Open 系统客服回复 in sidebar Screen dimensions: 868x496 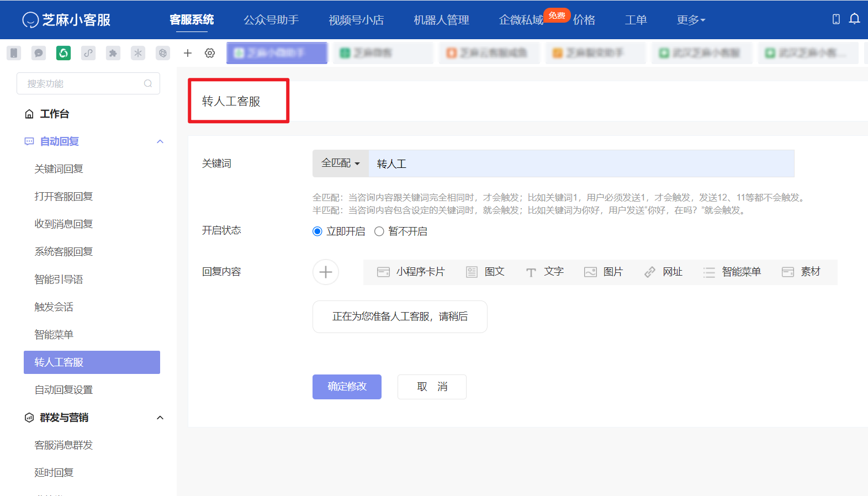[x=63, y=252]
